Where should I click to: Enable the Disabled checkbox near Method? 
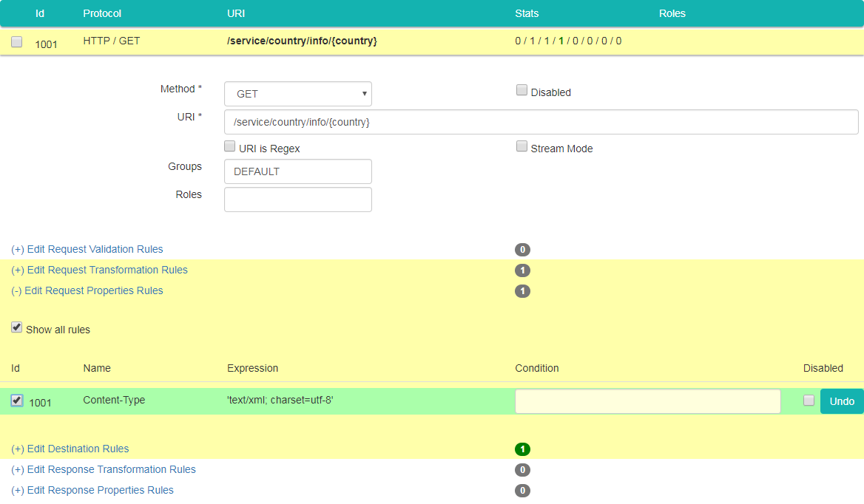point(522,91)
